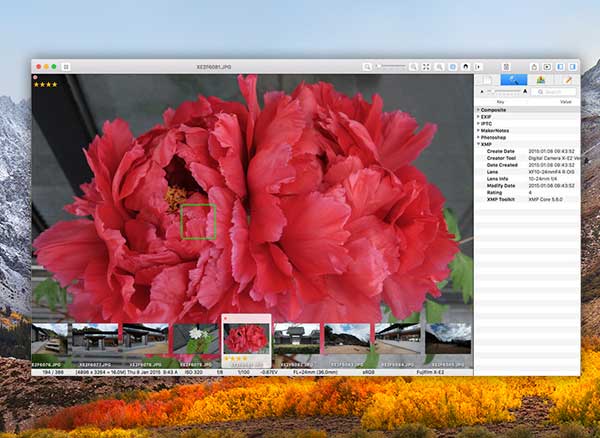Click the small A text size icon

(482, 92)
